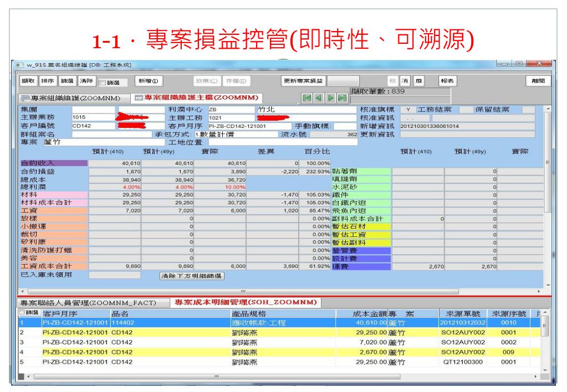Click the 鐵件 green label

[361, 195]
